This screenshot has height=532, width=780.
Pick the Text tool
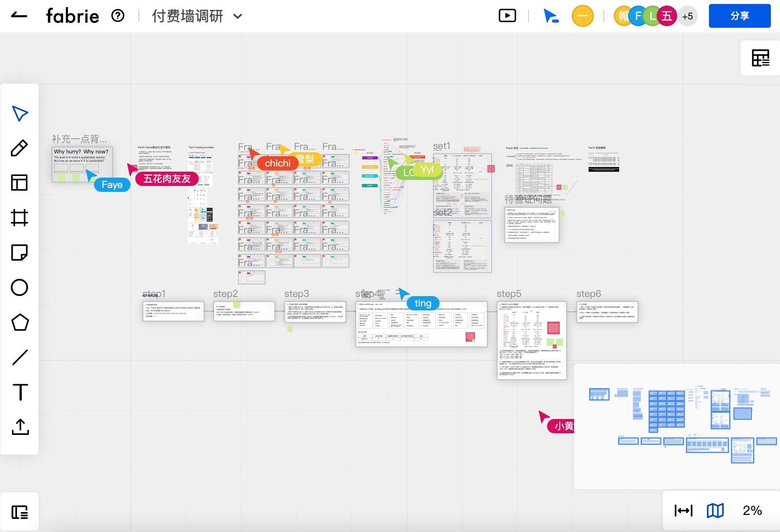coord(19,392)
